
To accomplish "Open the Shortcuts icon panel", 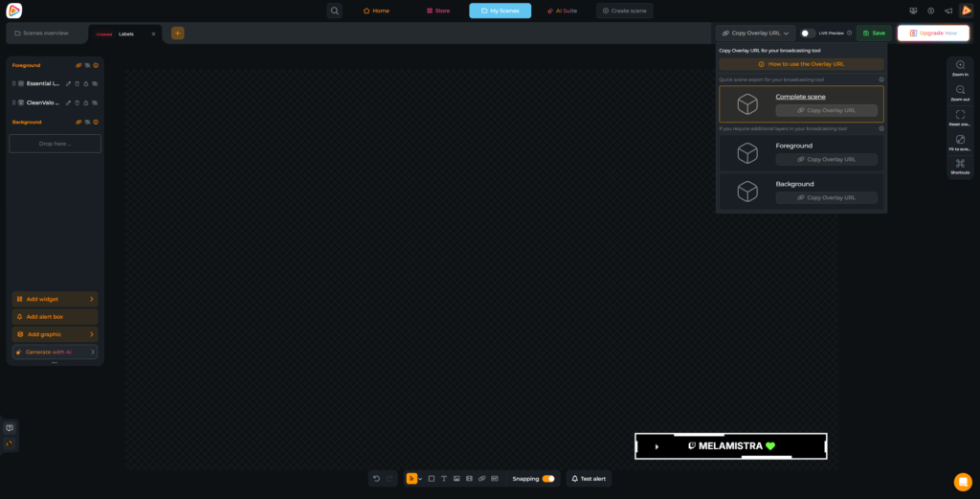I will pos(960,164).
